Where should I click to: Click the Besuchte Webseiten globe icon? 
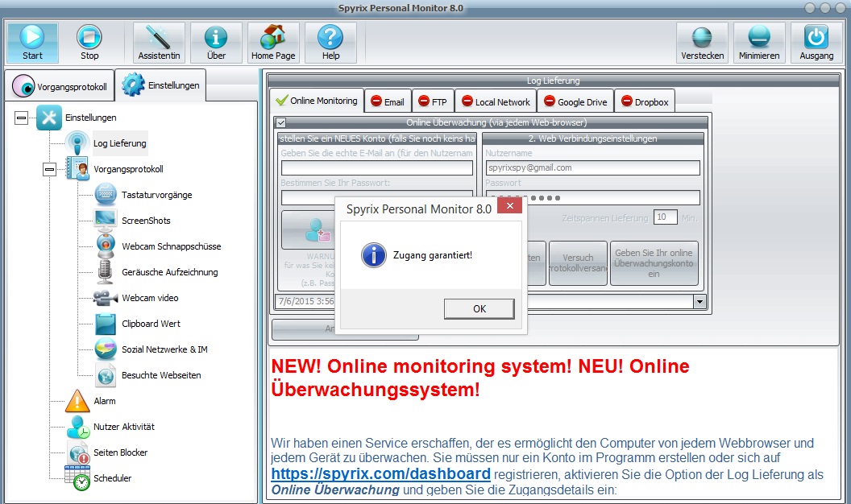106,375
